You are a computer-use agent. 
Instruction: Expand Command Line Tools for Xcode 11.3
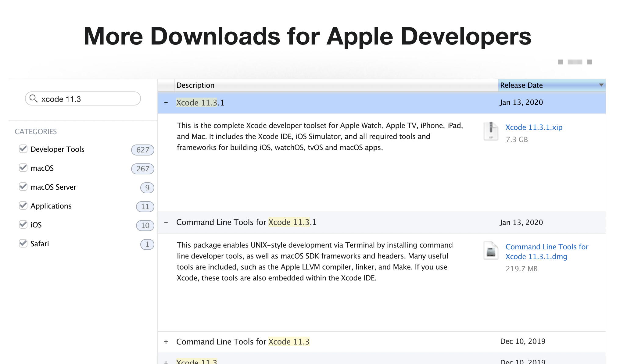pyautogui.click(x=166, y=342)
